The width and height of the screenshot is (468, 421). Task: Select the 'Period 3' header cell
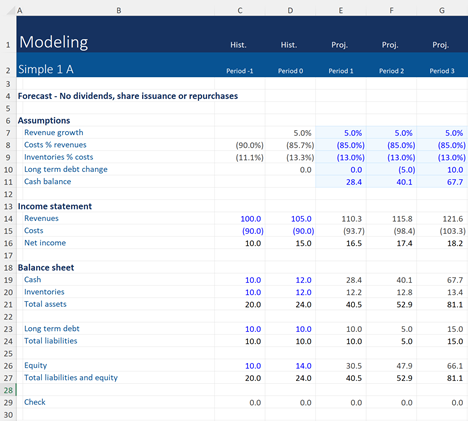tap(442, 71)
